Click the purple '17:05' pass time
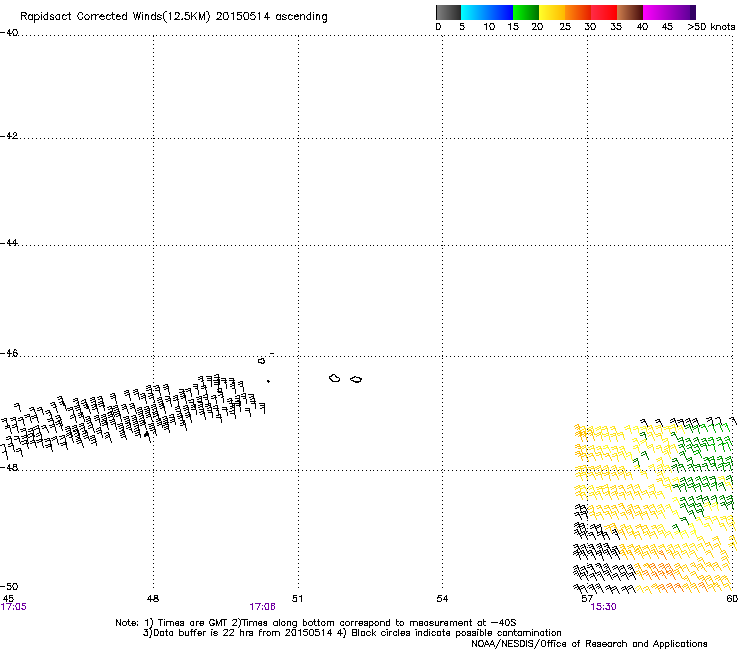Image resolution: width=740 pixels, height=650 pixels. [14, 607]
